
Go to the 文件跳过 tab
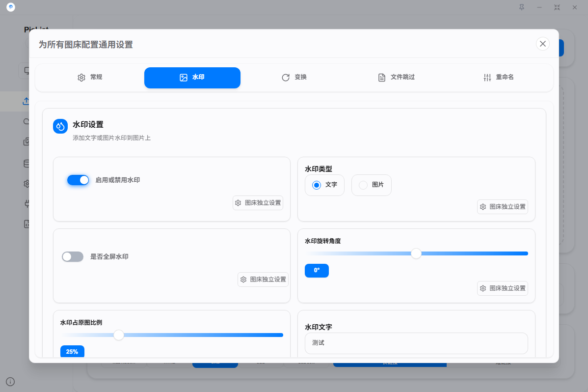397,77
